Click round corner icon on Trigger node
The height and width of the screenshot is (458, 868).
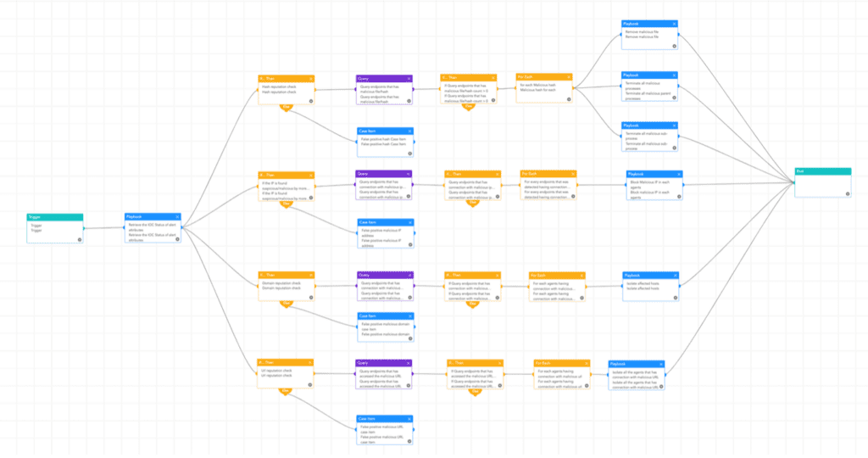pyautogui.click(x=80, y=239)
